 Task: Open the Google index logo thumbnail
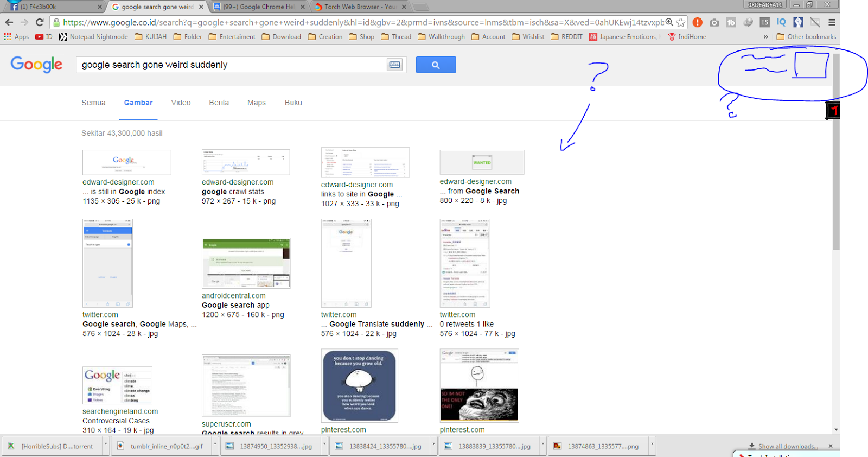(126, 162)
